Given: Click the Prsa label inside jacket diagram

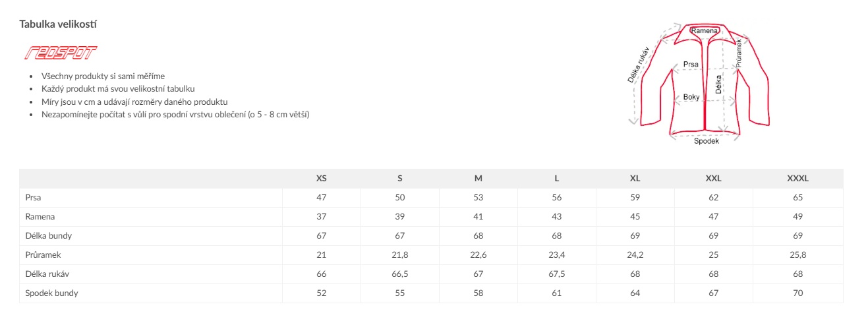Looking at the screenshot, I should tap(691, 65).
